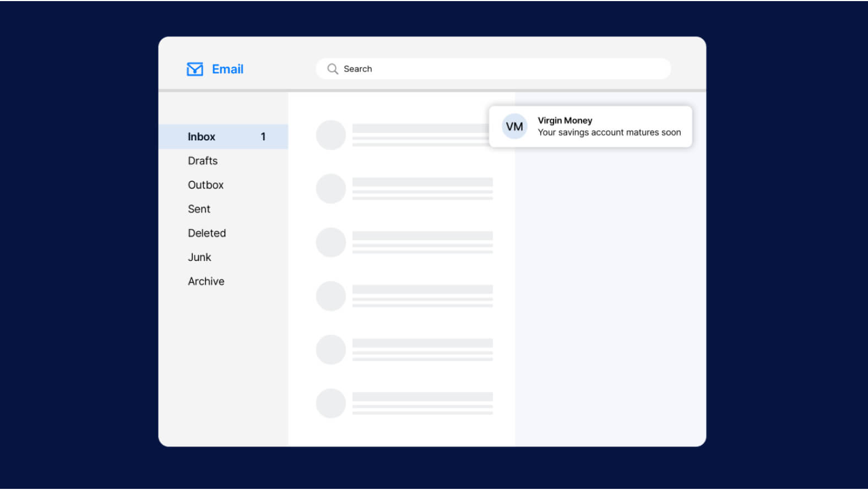Click the envelope Email logo icon

click(195, 69)
